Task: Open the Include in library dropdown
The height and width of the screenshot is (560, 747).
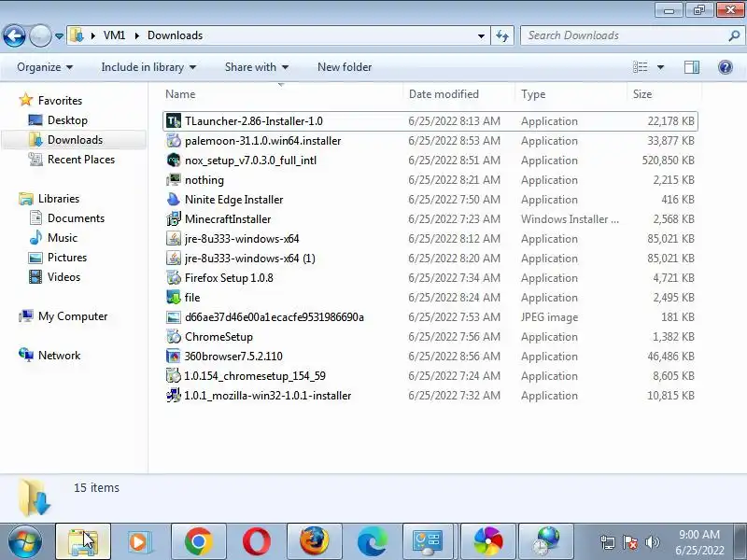Action: pos(148,67)
